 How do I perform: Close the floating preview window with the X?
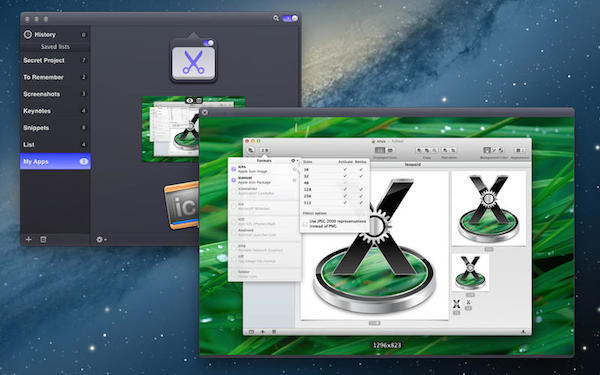click(x=205, y=112)
